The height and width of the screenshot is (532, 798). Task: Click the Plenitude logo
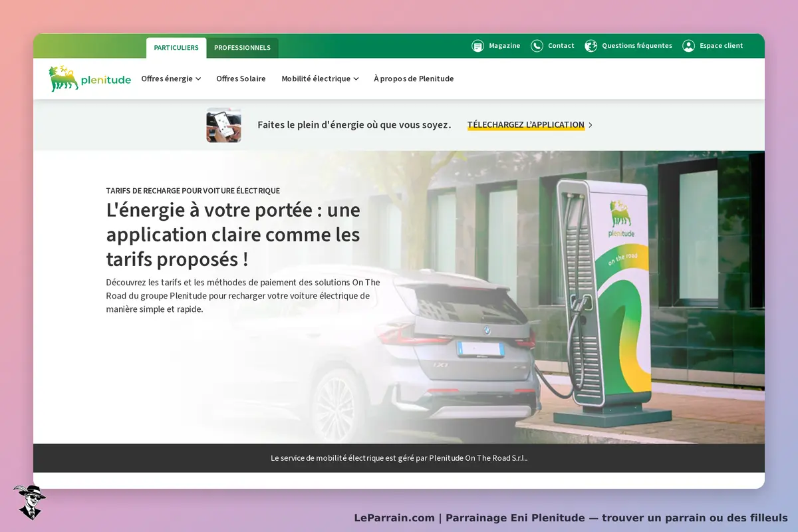[x=90, y=78]
